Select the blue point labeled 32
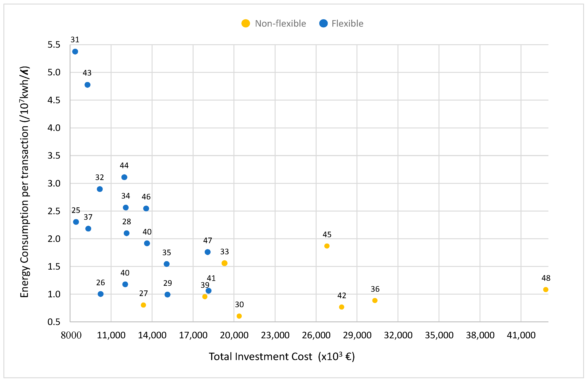Screen dimensions: 588x382 tap(100, 189)
